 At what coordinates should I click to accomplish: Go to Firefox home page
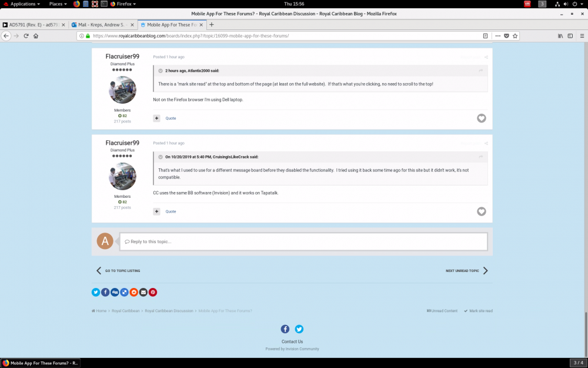pyautogui.click(x=36, y=36)
